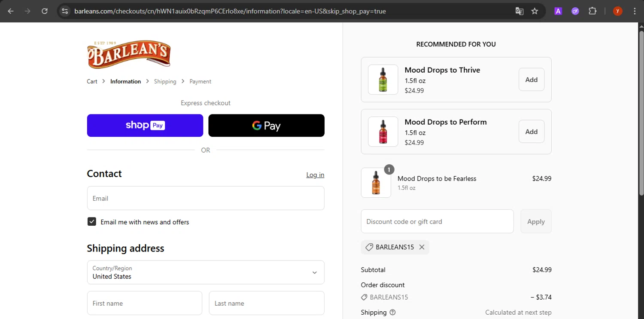The image size is (644, 319).
Task: Reload the page with the refresh icon
Action: (x=45, y=11)
